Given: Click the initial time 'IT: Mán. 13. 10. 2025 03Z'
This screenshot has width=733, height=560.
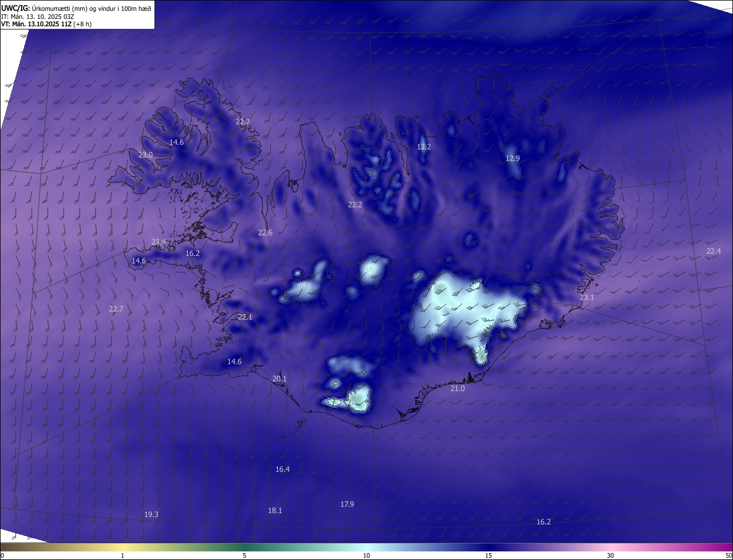Looking at the screenshot, I should click(38, 16).
